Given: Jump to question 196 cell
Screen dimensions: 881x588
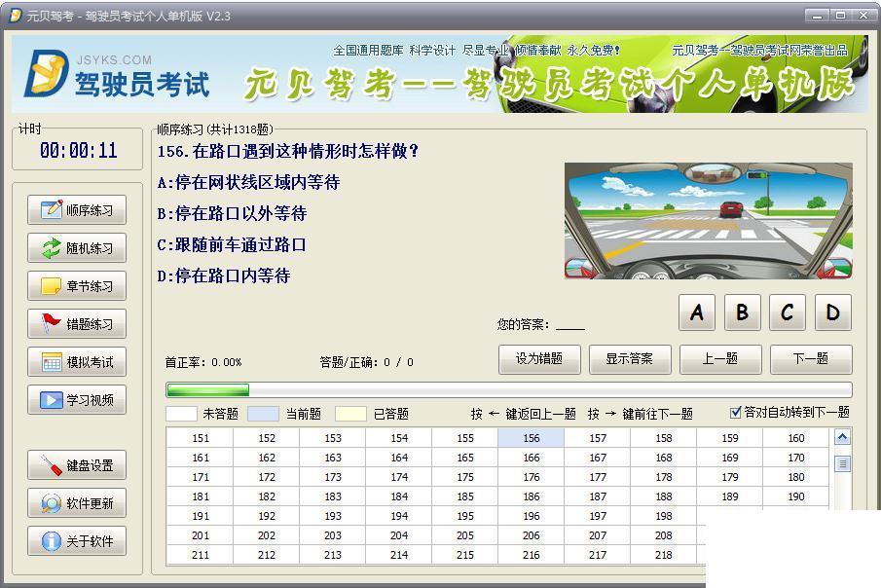Looking at the screenshot, I should click(532, 516).
